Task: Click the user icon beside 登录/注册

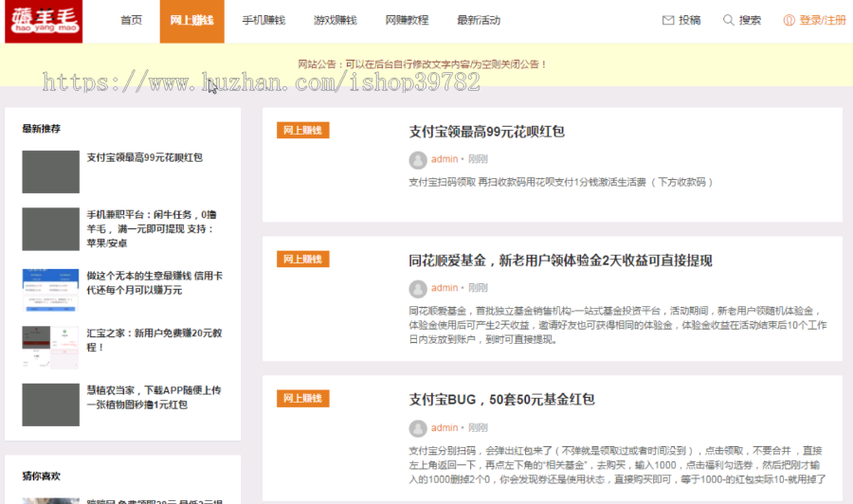Action: pos(789,20)
